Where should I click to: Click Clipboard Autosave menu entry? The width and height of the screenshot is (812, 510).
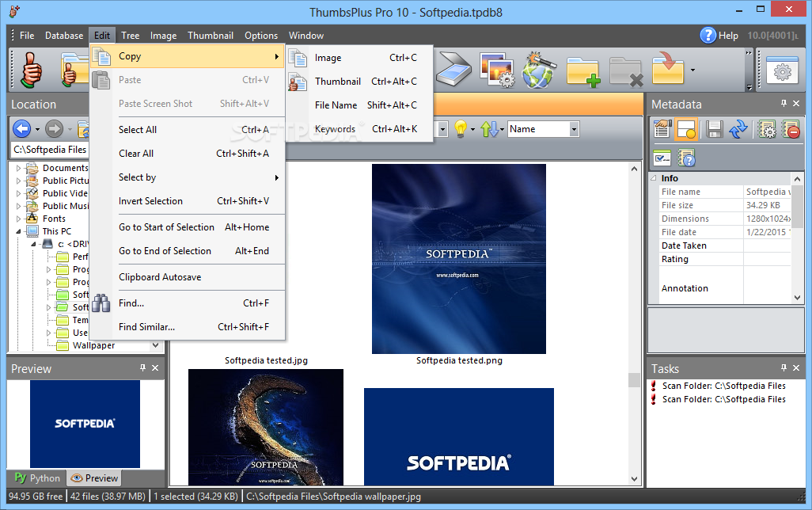(188, 277)
